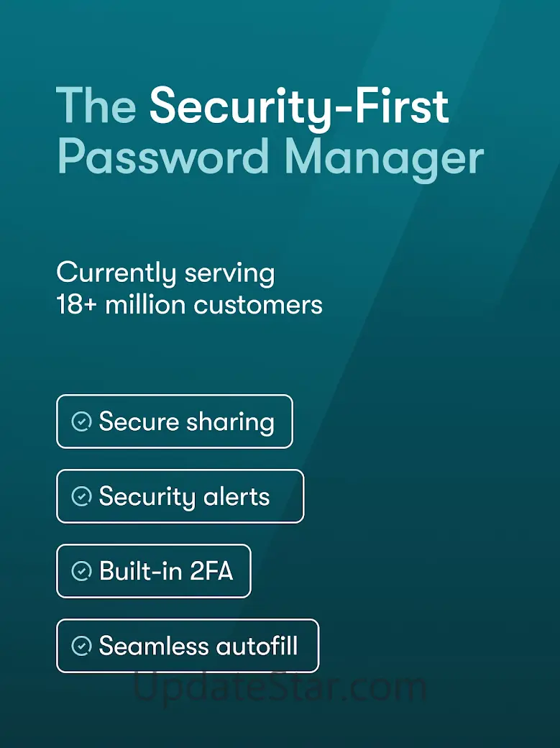Viewport: 560px width, 748px height.
Task: Click the word "serving" in the subtitle
Action: pyautogui.click(x=229, y=273)
